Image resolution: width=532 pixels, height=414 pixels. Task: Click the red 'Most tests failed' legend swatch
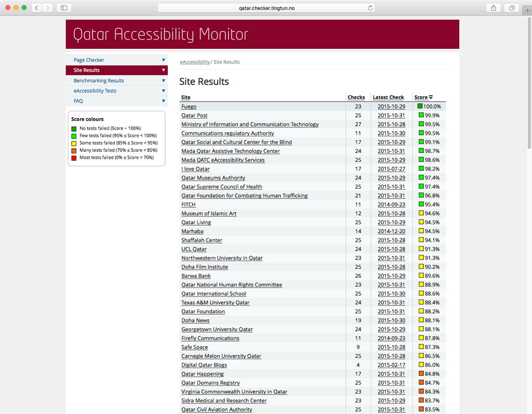point(74,158)
